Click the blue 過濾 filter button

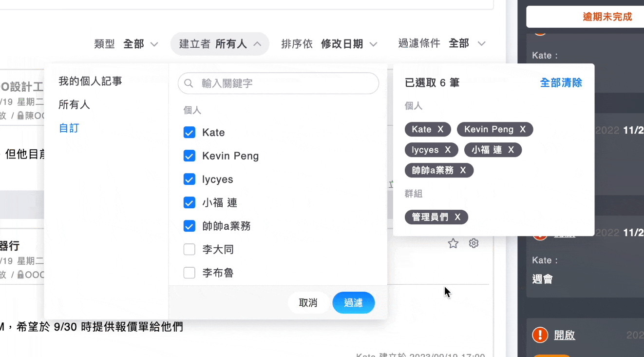pyautogui.click(x=354, y=302)
